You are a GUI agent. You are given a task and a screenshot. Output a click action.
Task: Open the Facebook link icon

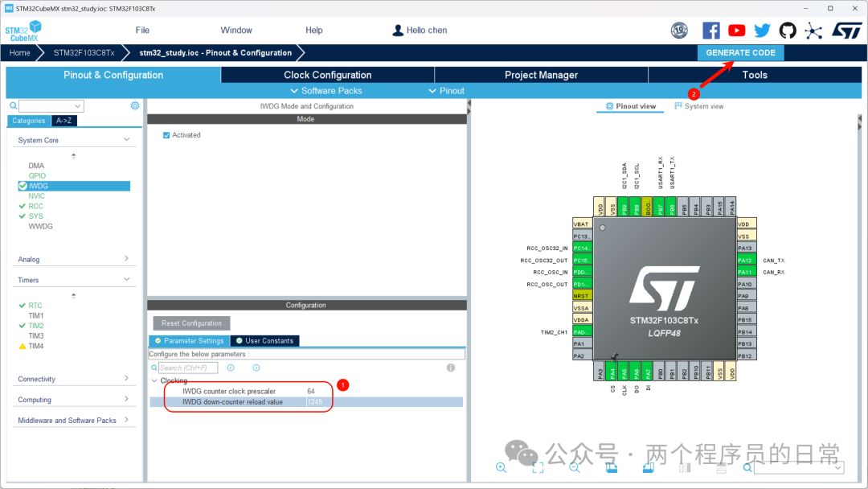coord(710,31)
